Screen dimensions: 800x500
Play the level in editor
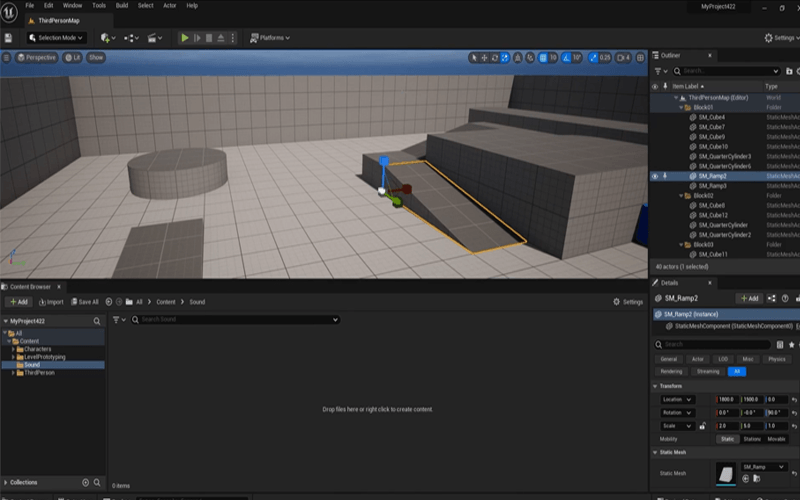pos(185,38)
